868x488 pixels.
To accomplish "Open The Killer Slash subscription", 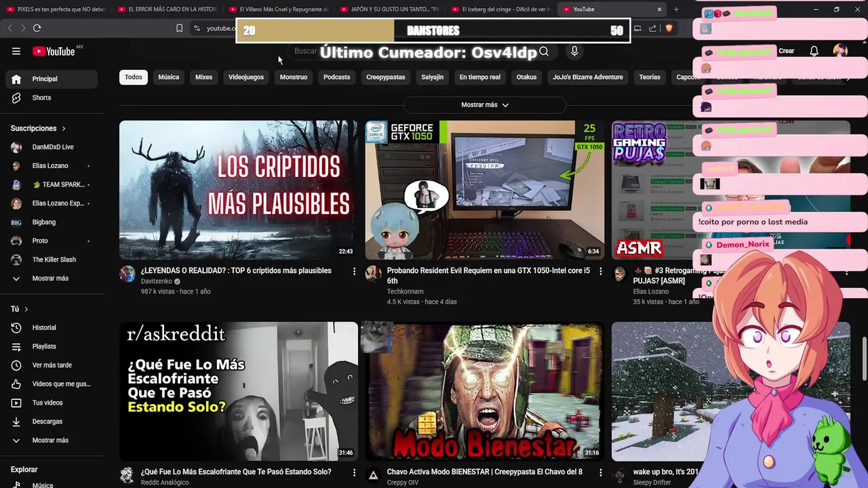I will (x=52, y=260).
